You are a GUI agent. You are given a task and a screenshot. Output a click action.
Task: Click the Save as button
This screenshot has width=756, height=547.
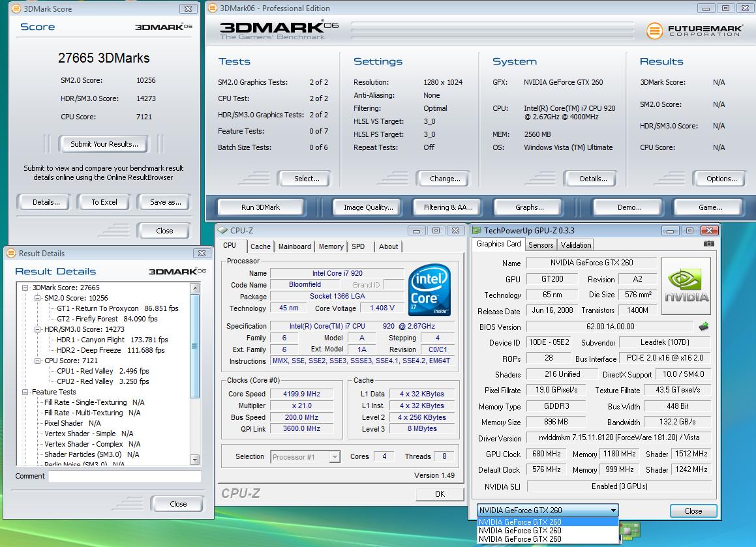coord(165,202)
